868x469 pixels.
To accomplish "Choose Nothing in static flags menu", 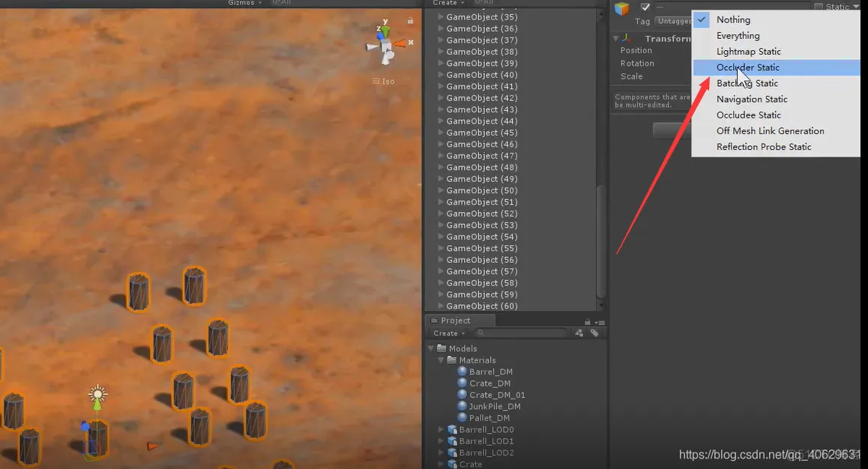I will [x=776, y=19].
